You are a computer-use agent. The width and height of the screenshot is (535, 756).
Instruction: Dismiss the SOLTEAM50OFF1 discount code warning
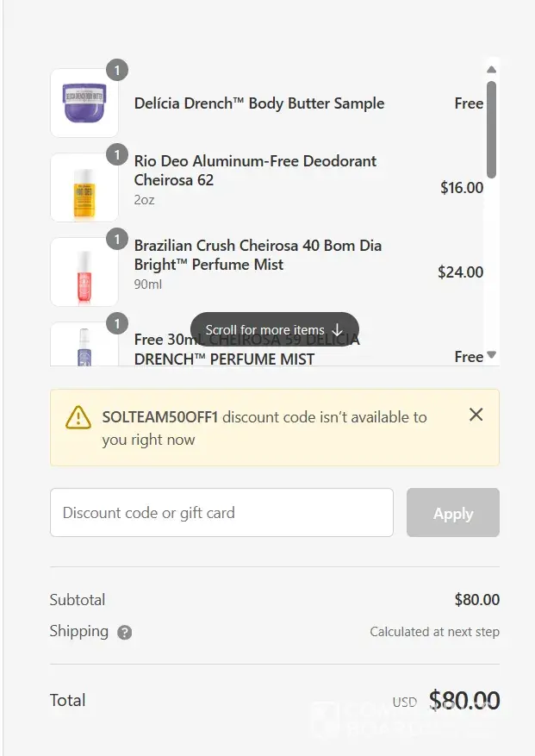point(476,415)
